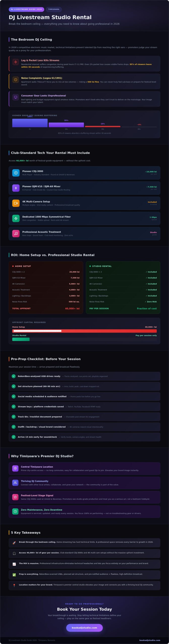Click the green fiber connection icon
This screenshot has width=169, height=644.
[16, 218]
